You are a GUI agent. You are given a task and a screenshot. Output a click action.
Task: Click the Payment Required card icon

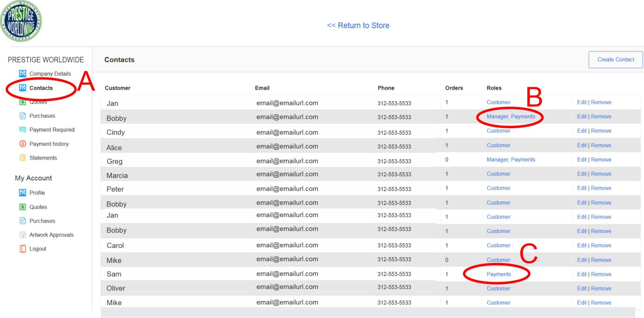point(23,130)
